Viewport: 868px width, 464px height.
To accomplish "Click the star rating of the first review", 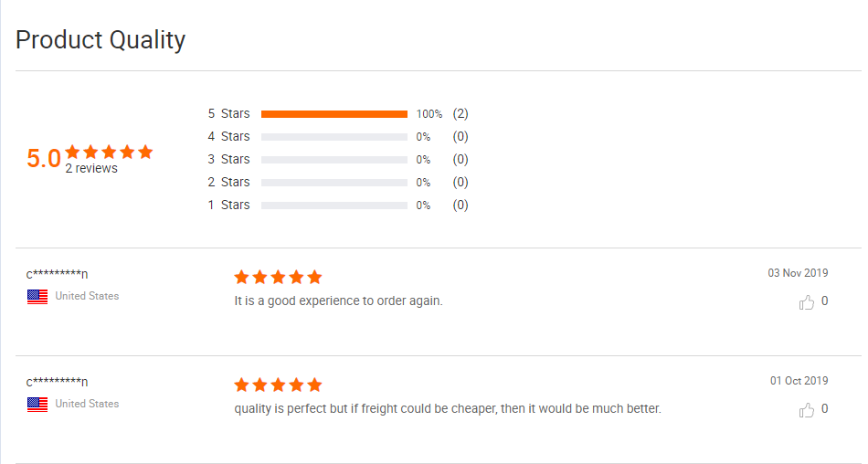I will point(278,277).
